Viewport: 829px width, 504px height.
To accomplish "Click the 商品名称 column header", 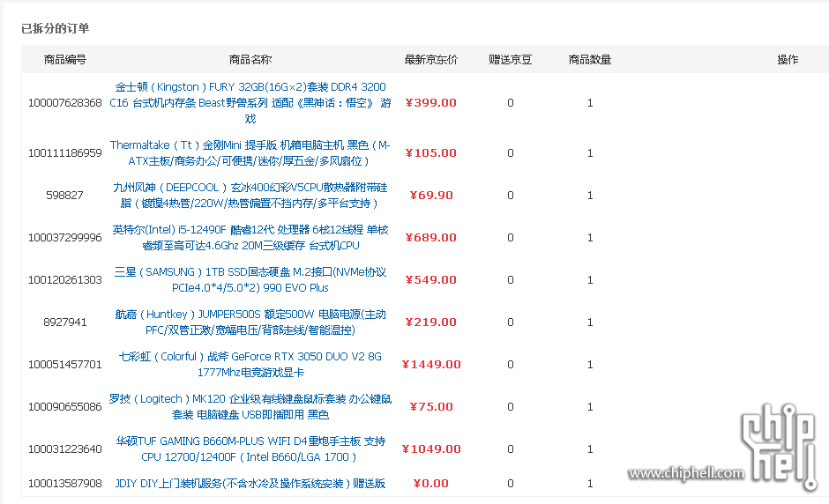I will click(x=250, y=60).
